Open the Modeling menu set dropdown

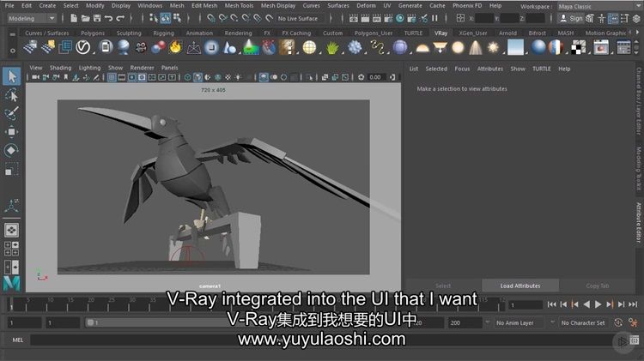[32, 19]
